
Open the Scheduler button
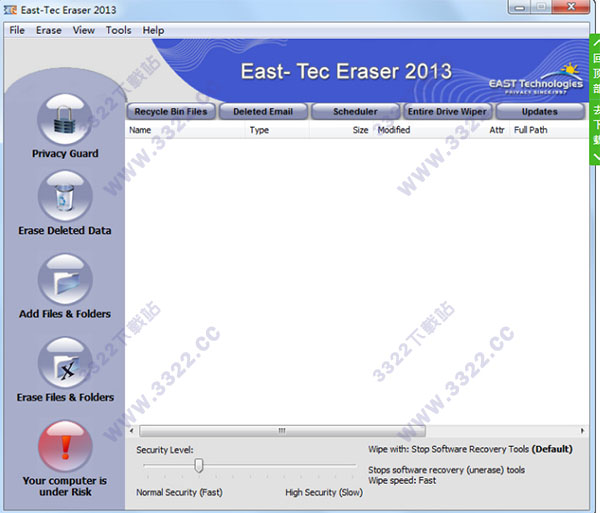[x=355, y=112]
